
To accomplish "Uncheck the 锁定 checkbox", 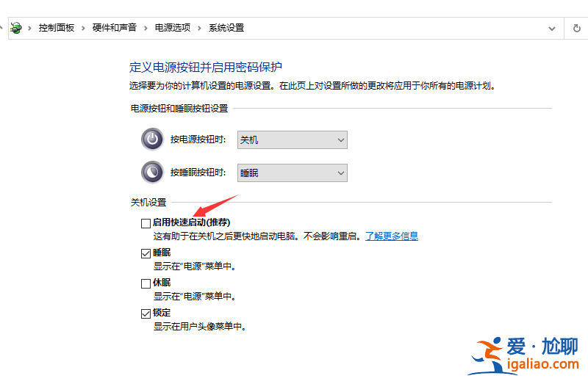I will point(146,314).
